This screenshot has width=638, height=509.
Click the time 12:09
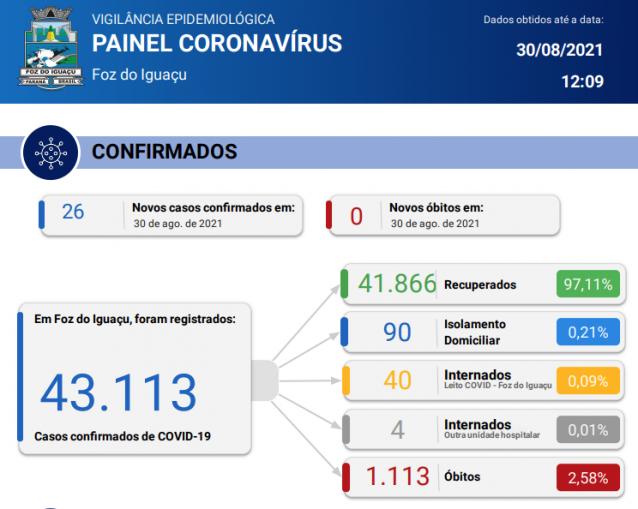point(582,82)
